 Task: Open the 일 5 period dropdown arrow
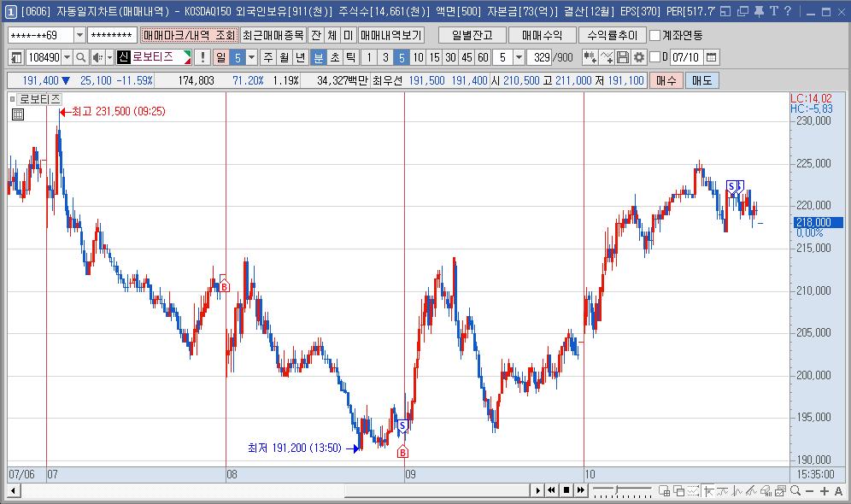251,57
